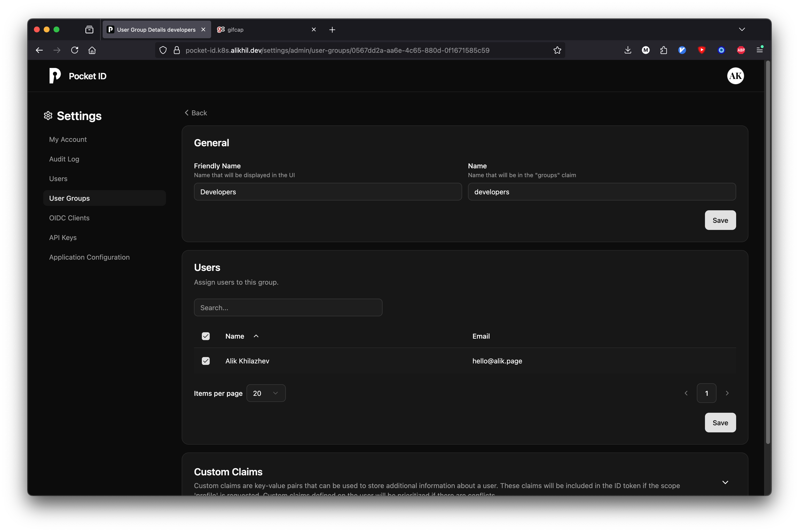Screen dimensions: 799x532
Task: Reload the current page
Action: coord(75,50)
